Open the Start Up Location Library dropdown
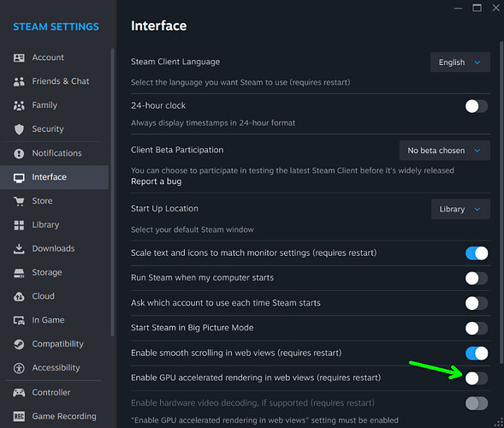504x428 pixels. click(x=460, y=209)
